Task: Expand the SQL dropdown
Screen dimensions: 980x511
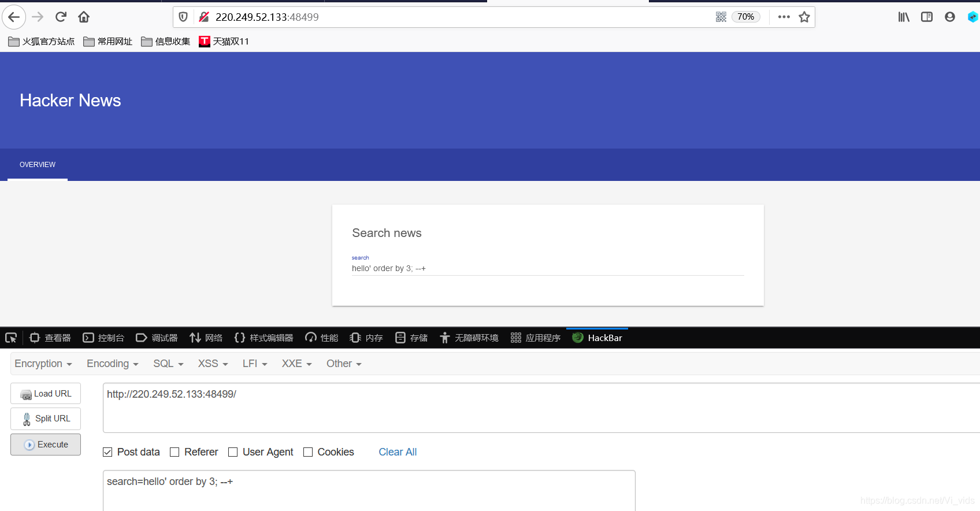Action: point(168,364)
